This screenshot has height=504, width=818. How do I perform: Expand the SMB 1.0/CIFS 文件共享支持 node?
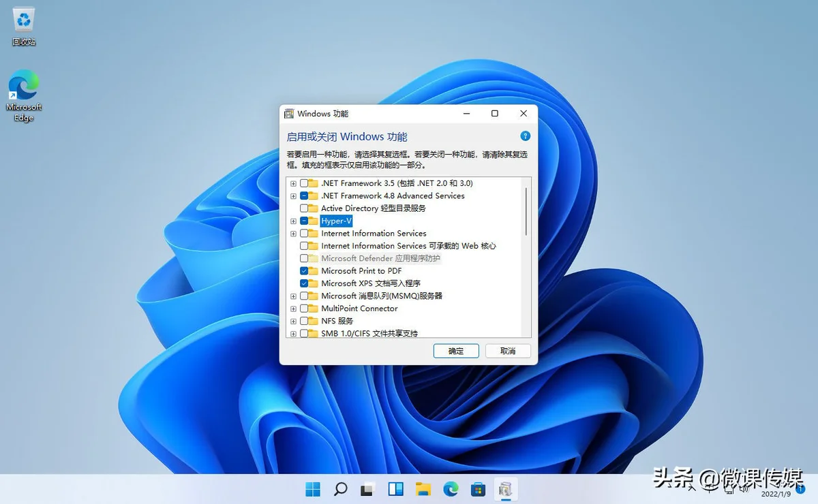pos(294,334)
